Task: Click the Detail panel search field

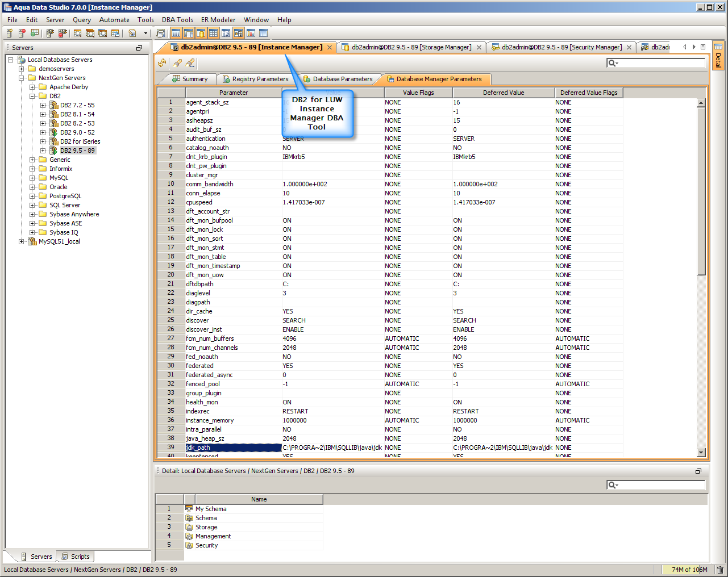Action: pyautogui.click(x=656, y=484)
